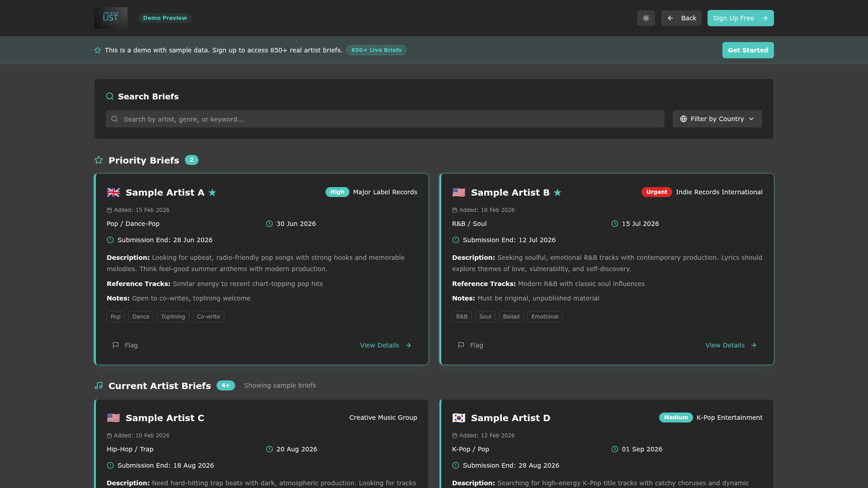Click the Dance tag
868x488 pixels.
[x=141, y=317]
